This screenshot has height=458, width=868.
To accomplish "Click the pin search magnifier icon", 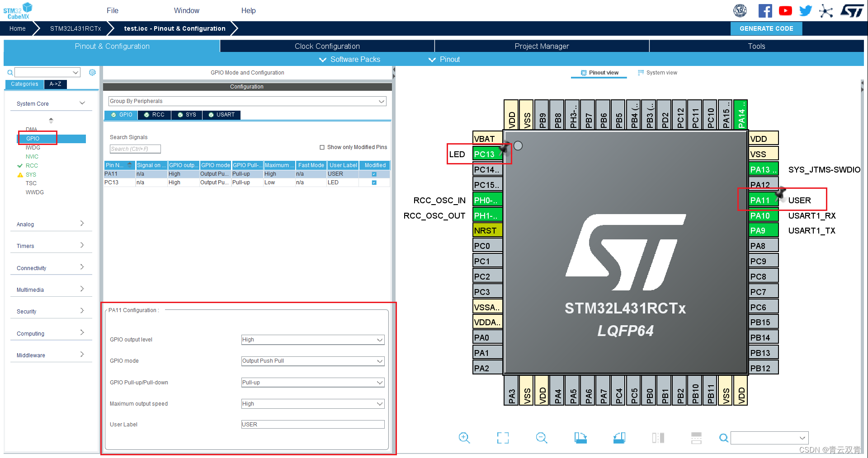I will tap(724, 438).
